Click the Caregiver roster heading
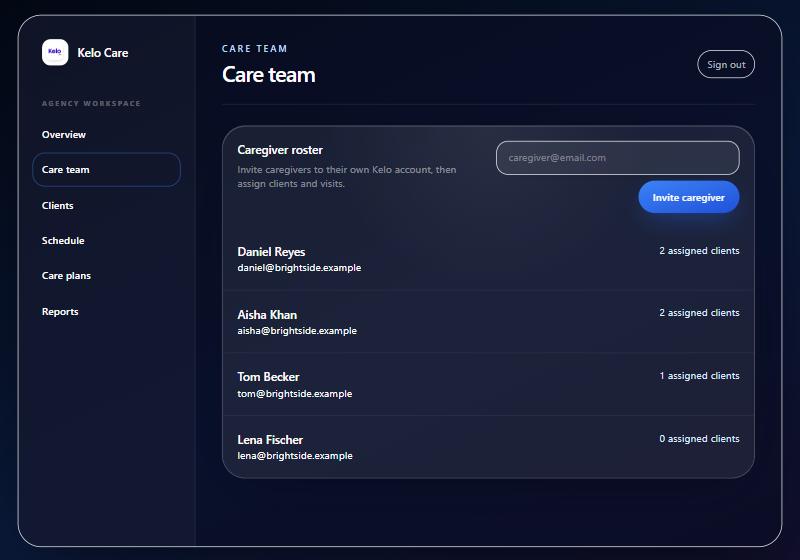The image size is (800, 560). click(x=280, y=150)
